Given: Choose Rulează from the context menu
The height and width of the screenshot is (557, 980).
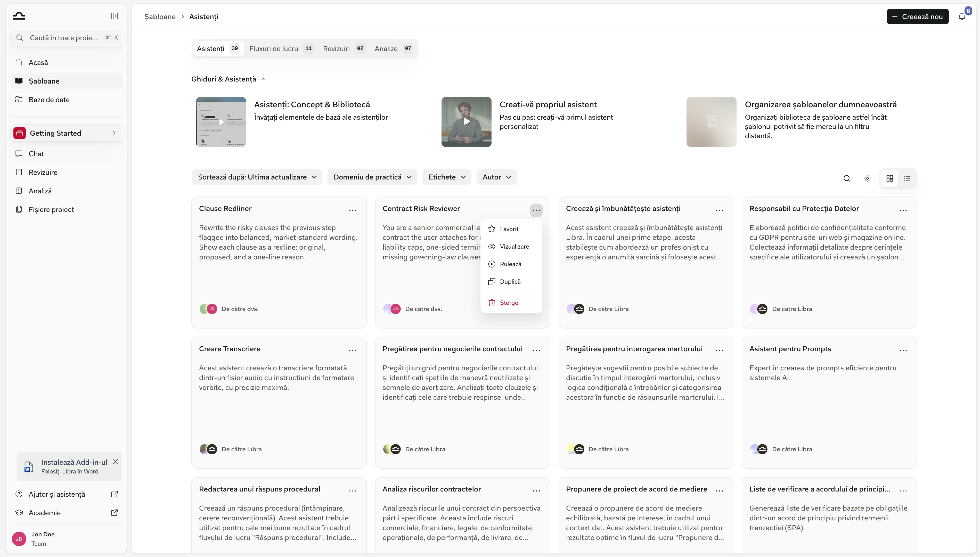Looking at the screenshot, I should (511, 264).
